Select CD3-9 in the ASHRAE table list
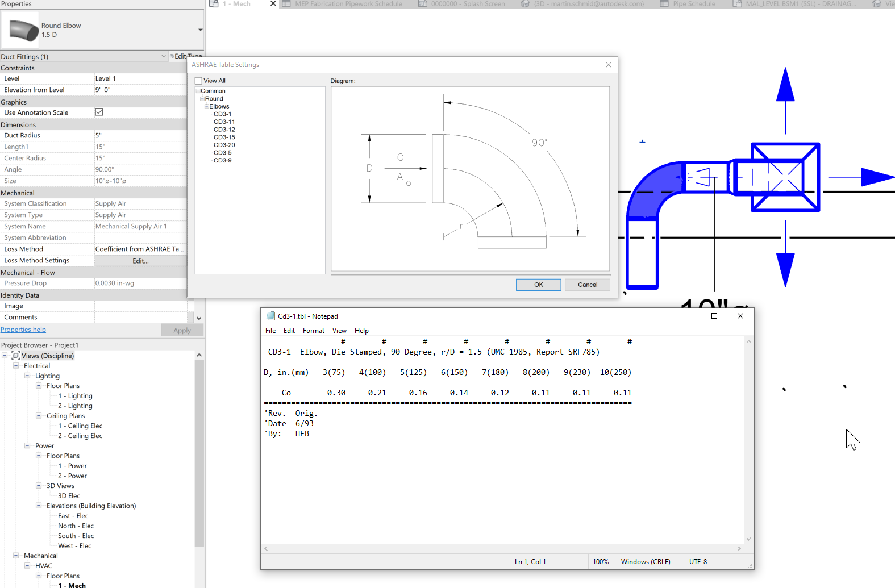 (x=222, y=160)
